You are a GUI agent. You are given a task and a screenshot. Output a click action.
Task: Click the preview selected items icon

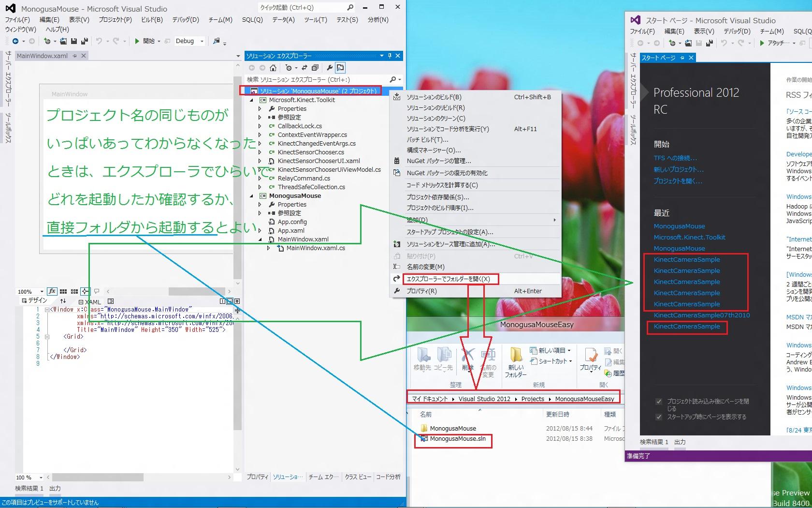(x=340, y=68)
